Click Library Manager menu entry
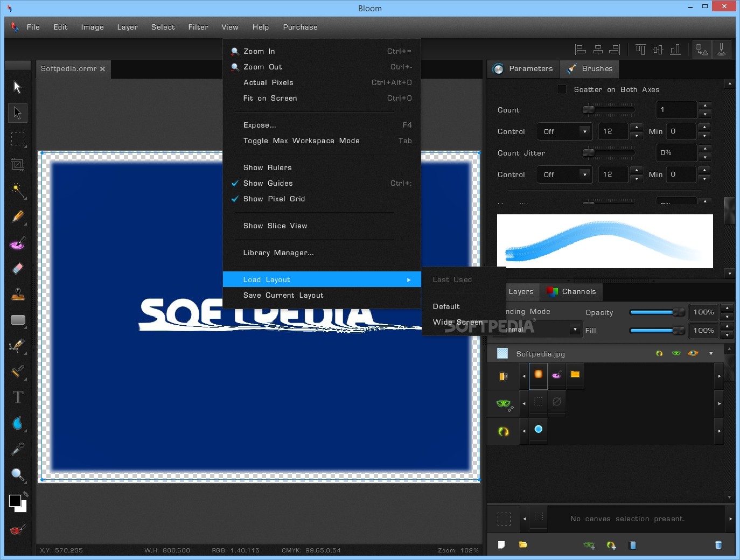The height and width of the screenshot is (560, 740). (x=322, y=253)
